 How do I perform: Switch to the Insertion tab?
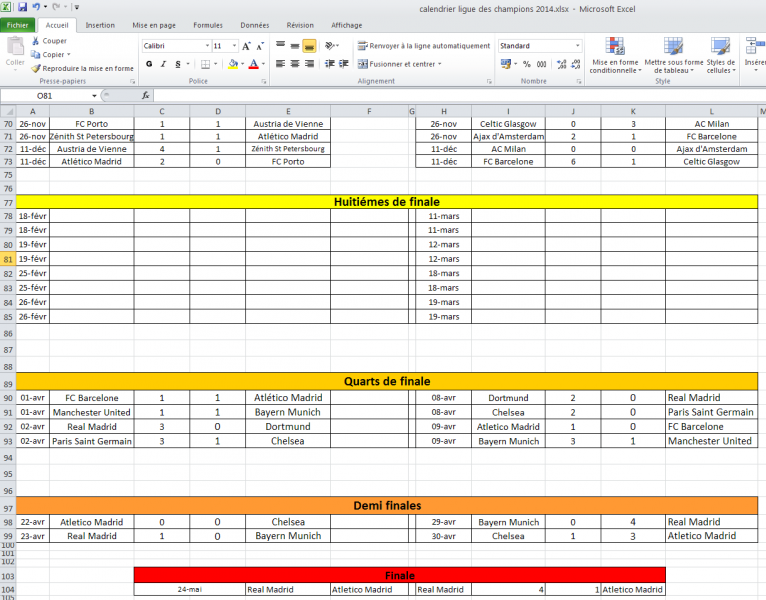point(100,25)
